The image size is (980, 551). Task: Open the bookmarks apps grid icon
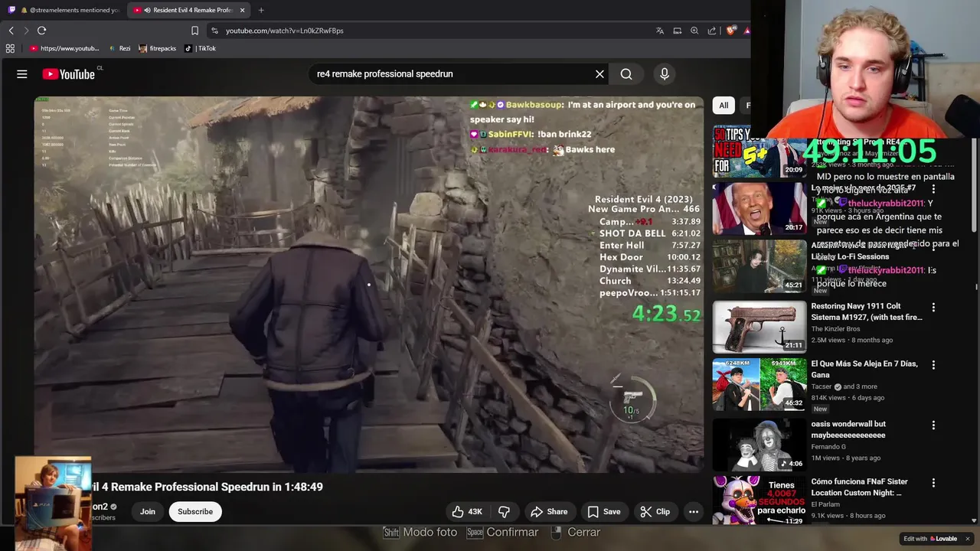tap(10, 48)
